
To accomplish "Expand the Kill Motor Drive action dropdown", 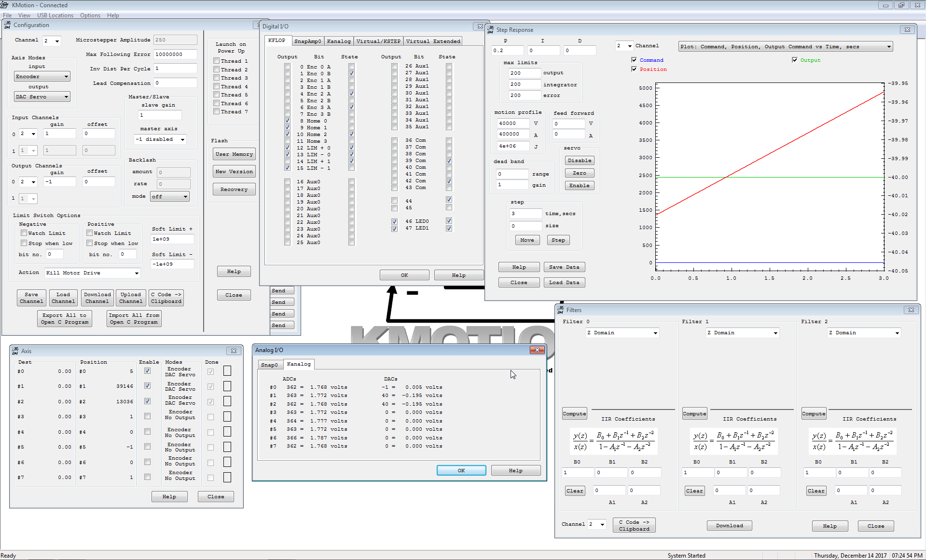I will [x=137, y=273].
